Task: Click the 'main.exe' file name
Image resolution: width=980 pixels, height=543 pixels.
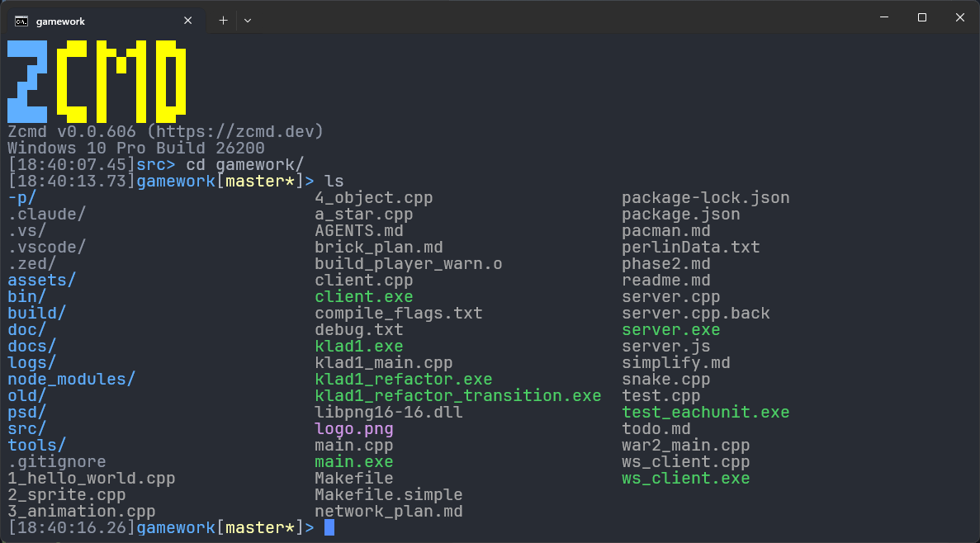Action: 353,462
